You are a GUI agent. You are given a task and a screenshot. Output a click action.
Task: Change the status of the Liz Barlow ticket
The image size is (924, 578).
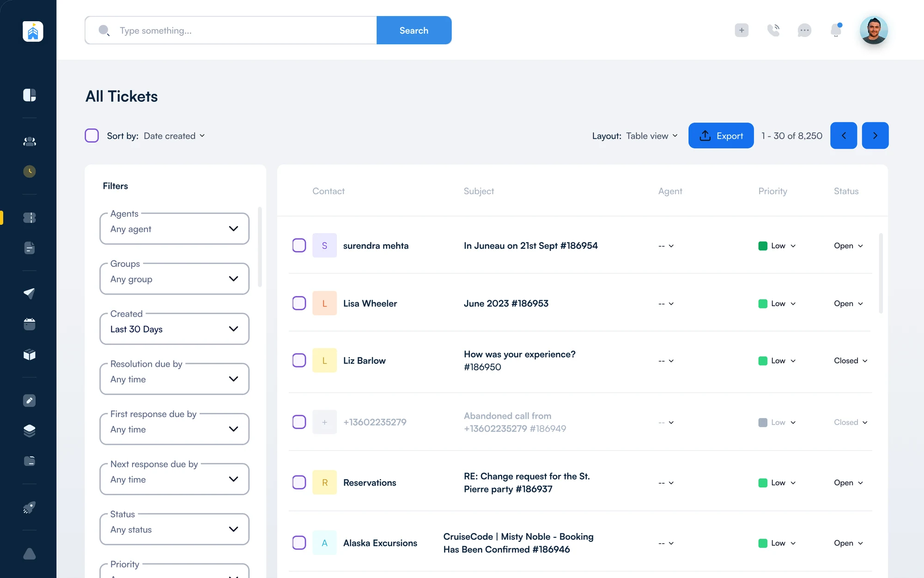(851, 361)
